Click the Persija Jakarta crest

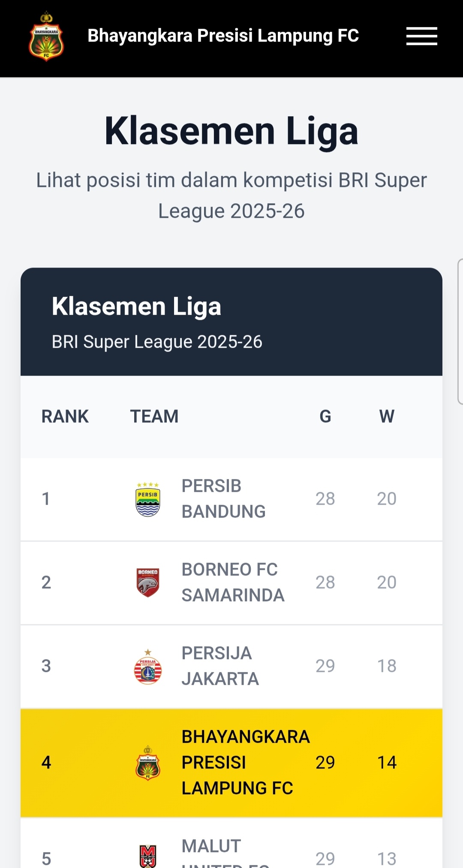[148, 667]
